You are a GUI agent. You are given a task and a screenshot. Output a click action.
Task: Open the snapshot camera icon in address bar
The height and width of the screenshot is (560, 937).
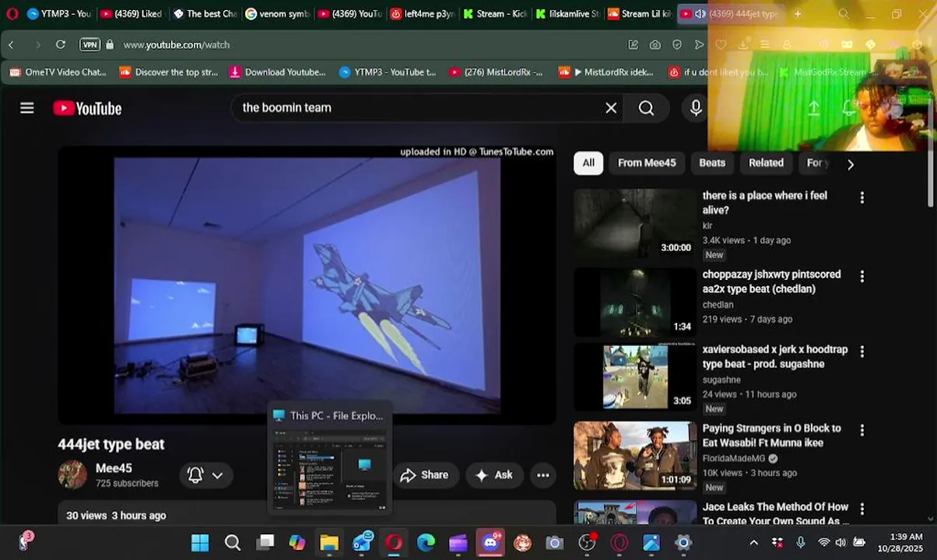(655, 45)
